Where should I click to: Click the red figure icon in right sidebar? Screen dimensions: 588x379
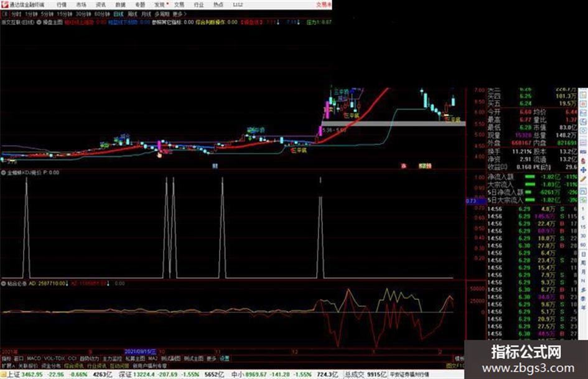(x=583, y=161)
